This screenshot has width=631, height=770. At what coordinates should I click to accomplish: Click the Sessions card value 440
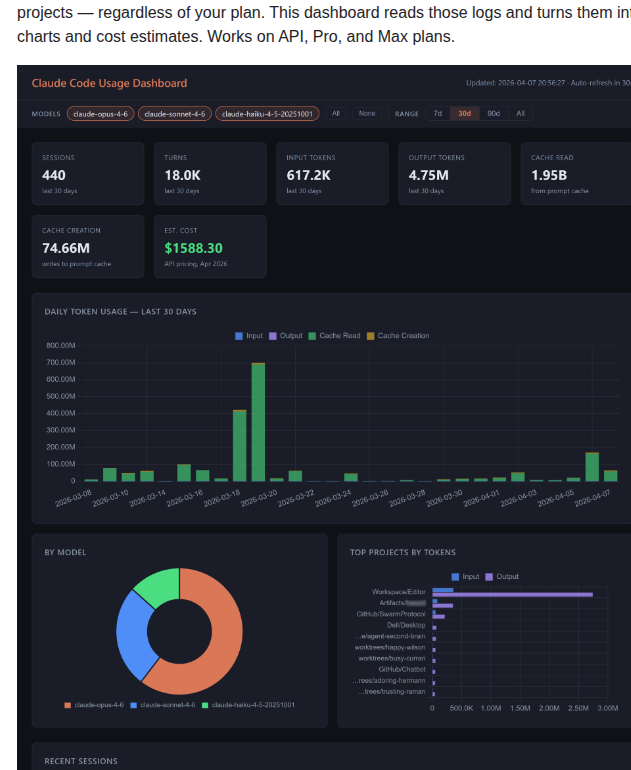(x=54, y=175)
